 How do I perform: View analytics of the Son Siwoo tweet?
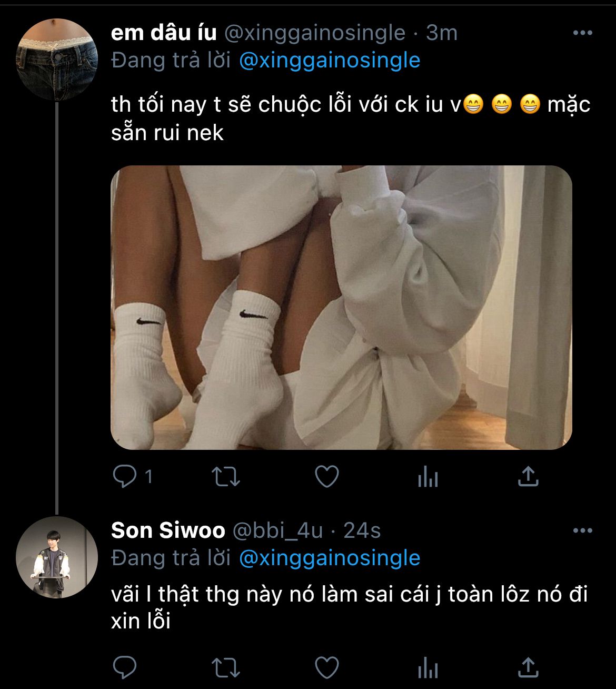click(428, 667)
